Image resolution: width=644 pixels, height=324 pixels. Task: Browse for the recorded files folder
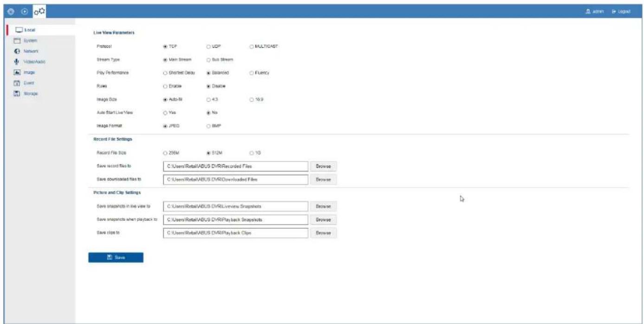click(x=323, y=166)
